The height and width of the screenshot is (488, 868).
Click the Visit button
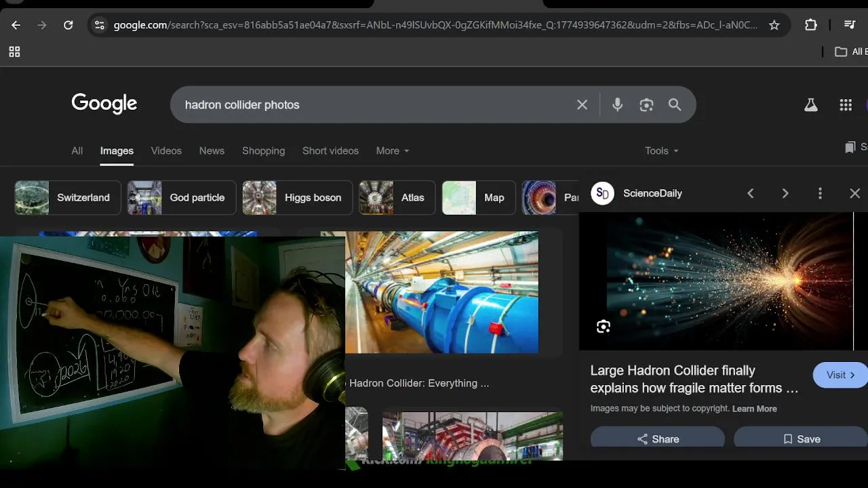tap(840, 375)
